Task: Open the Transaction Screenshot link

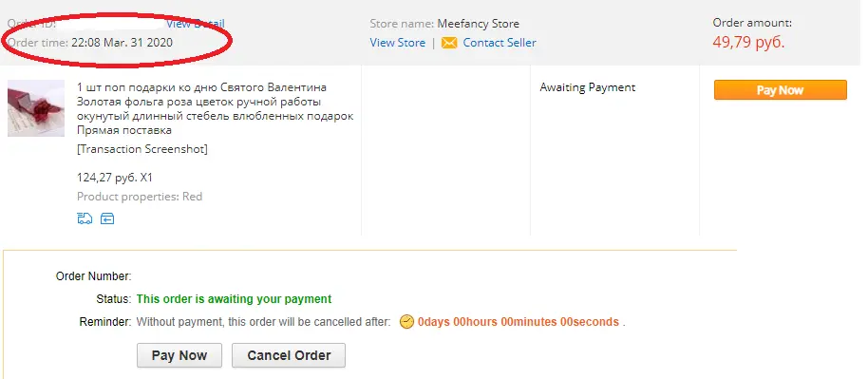Action: point(142,149)
